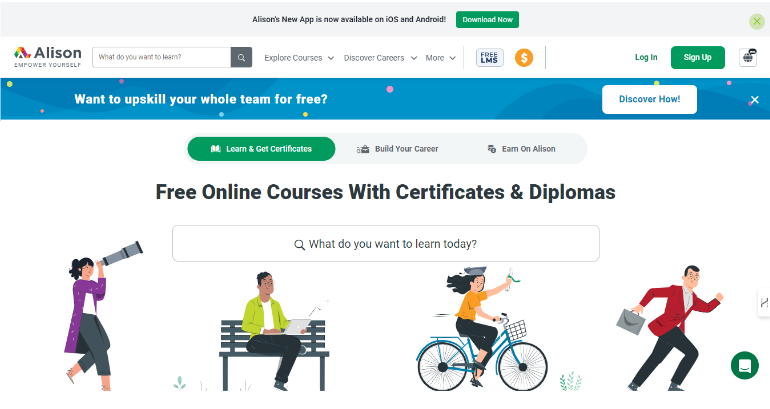Image resolution: width=770 pixels, height=409 pixels.
Task: Open the green chat support bubble
Action: [x=744, y=365]
